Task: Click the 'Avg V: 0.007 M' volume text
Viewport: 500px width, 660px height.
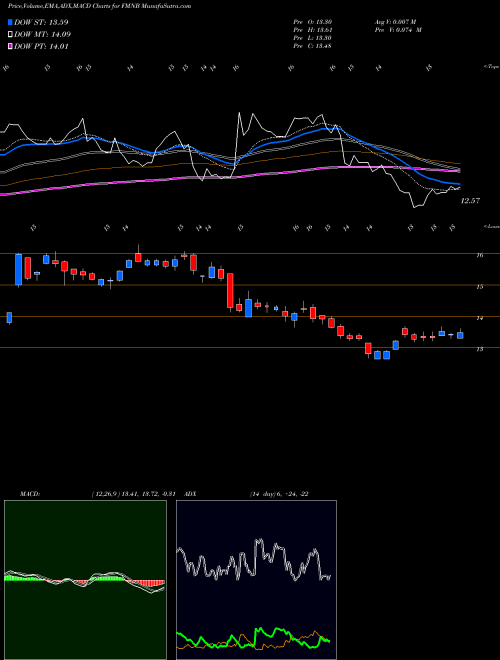Action: (x=395, y=22)
